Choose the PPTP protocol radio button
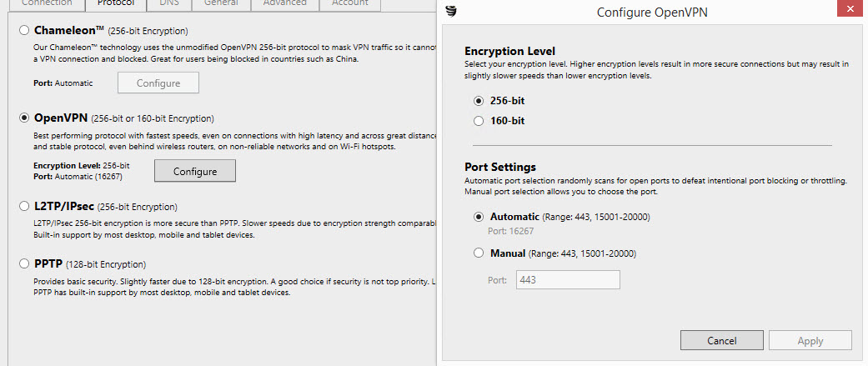The width and height of the screenshot is (868, 366). pos(24,263)
